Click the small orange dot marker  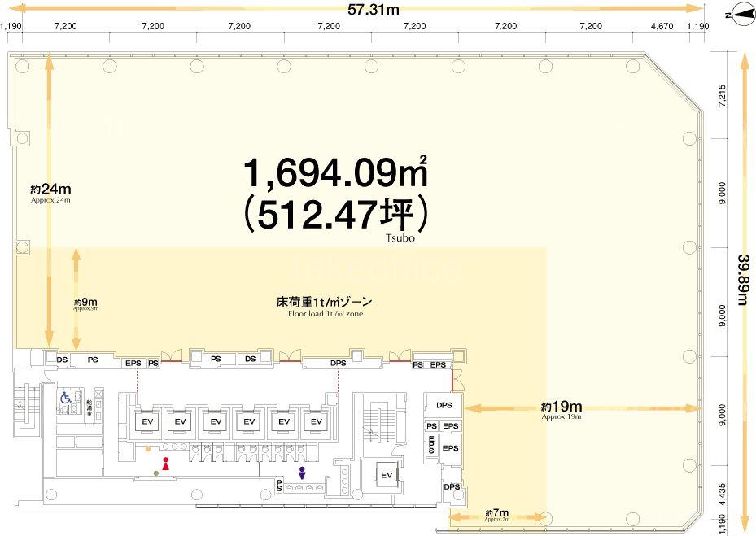coord(147,448)
